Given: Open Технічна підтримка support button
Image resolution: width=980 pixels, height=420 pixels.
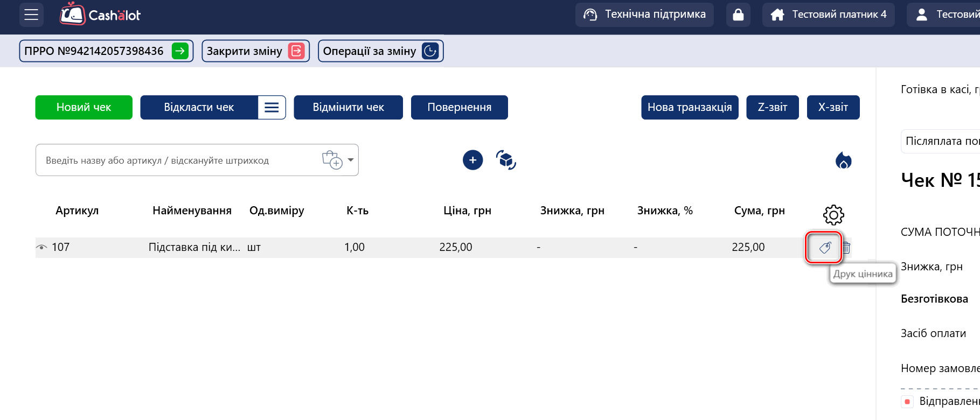Looking at the screenshot, I should coord(644,15).
